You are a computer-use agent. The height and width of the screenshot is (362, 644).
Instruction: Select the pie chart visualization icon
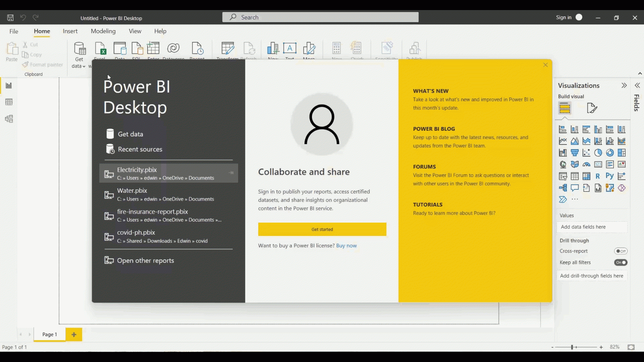598,153
